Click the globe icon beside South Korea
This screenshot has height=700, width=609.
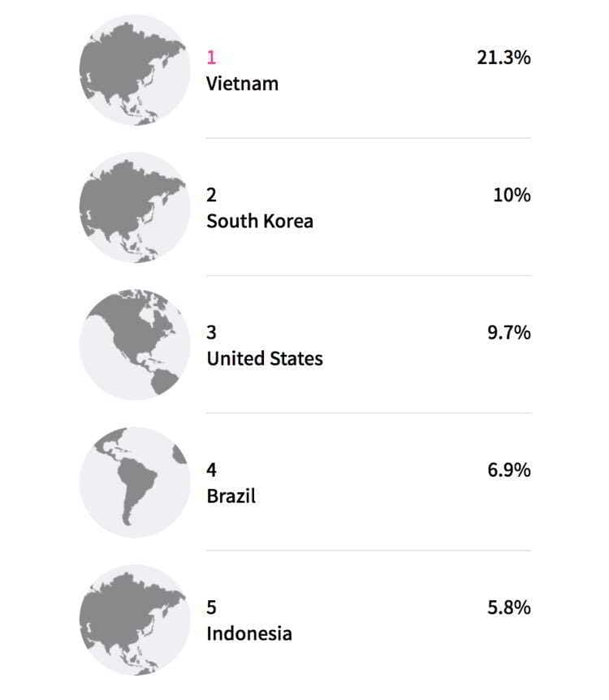[135, 207]
